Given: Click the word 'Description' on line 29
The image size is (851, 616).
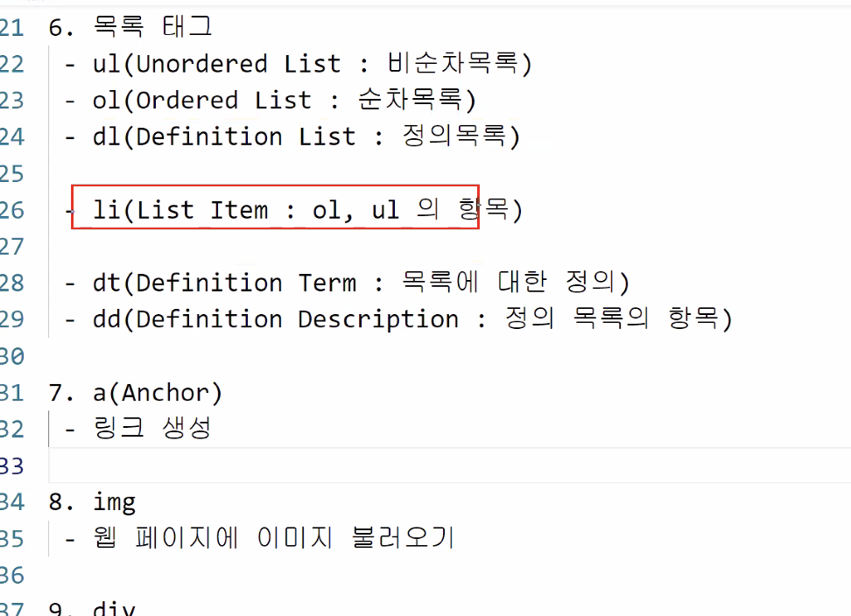Looking at the screenshot, I should tap(377, 319).
